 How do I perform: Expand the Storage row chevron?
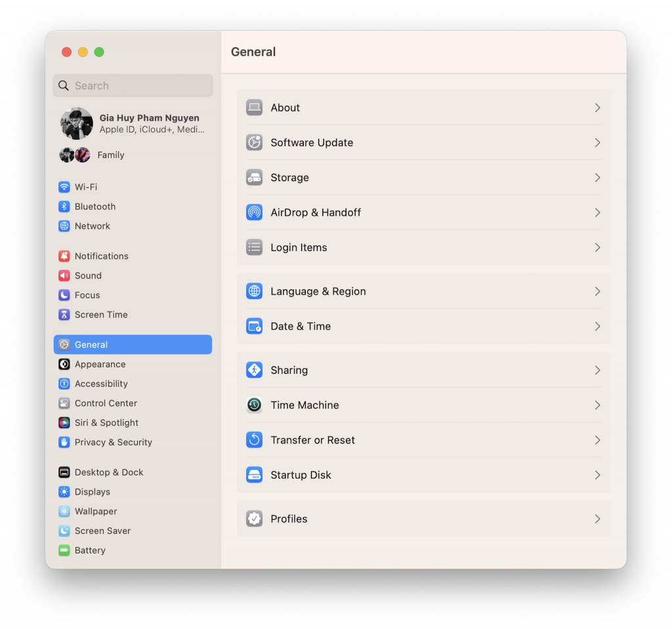click(x=597, y=177)
